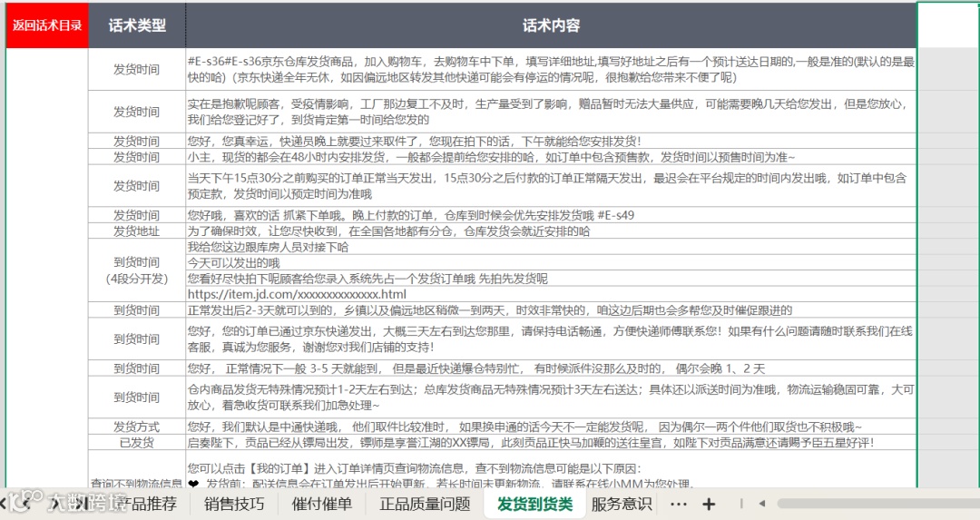Select the cell starting 正常发出后2-3天就可以到的
Image resolution: width=980 pixels, height=520 pixels.
[552, 310]
